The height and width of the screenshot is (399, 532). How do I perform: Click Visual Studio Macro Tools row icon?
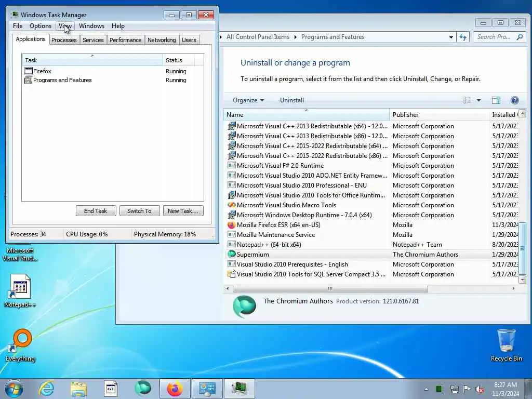coord(232,205)
